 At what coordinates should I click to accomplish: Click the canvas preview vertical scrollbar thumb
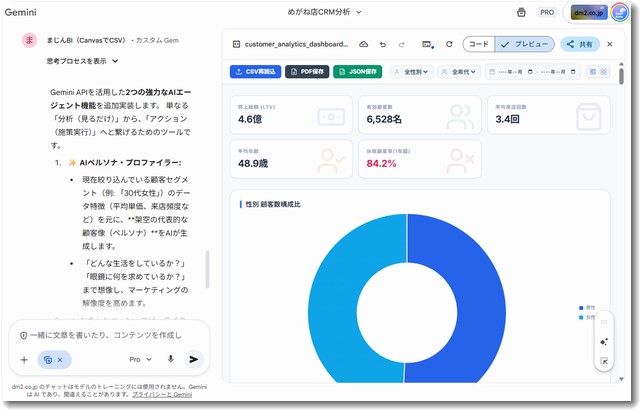tap(621, 76)
